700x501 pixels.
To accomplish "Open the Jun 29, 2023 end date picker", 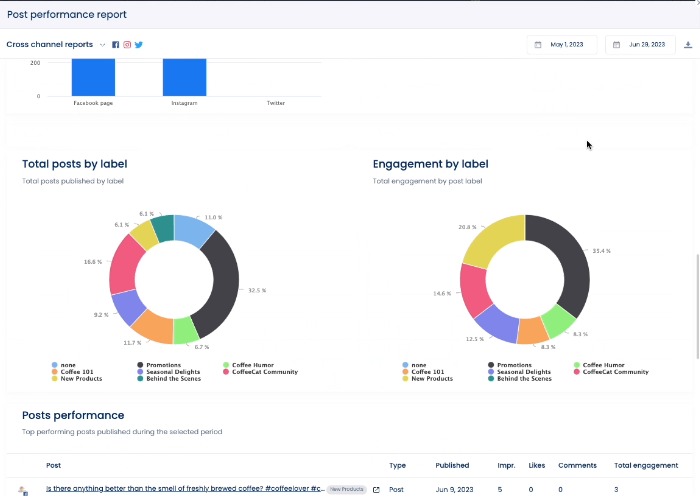I will click(x=645, y=45).
